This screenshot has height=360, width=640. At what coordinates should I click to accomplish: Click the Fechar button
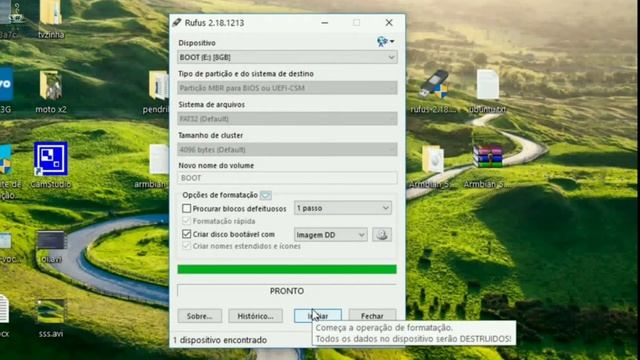tap(372, 316)
